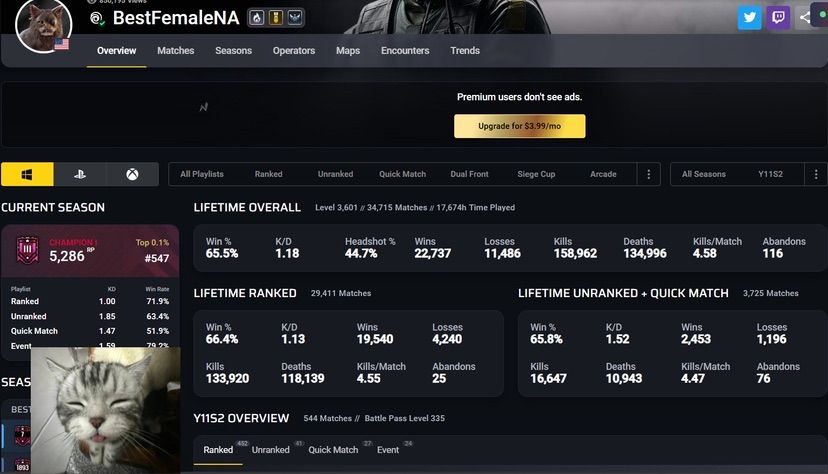This screenshot has width=828, height=474.
Task: Click the Top 0.1% label
Action: coord(152,242)
